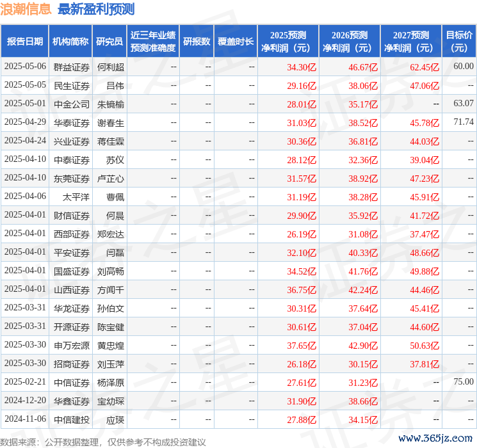Click target price 60.00
477x448 pixels.
point(464,67)
